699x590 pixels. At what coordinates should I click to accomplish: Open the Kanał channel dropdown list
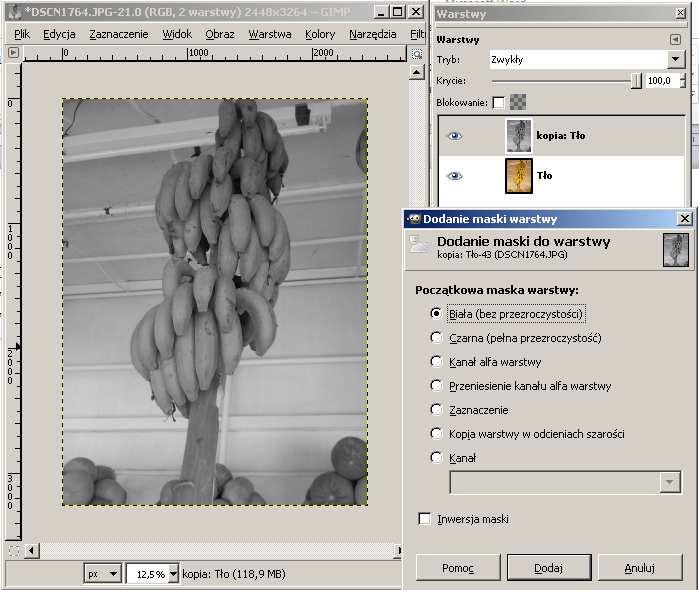point(565,482)
